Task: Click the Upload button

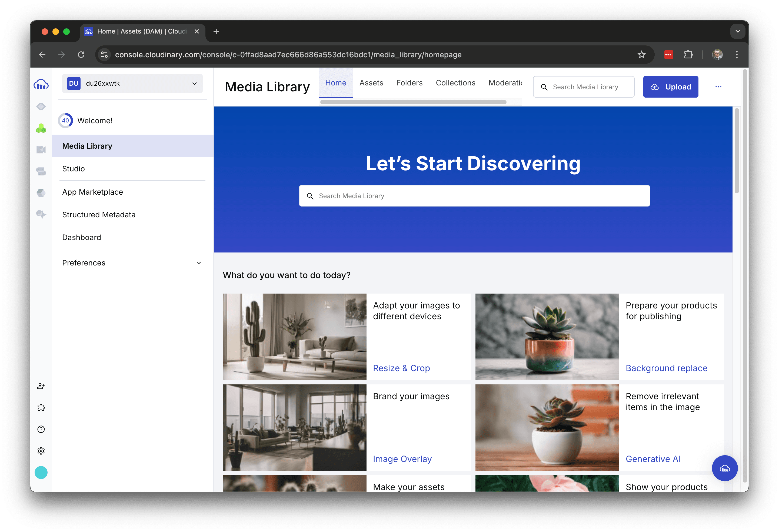Action: pos(670,87)
